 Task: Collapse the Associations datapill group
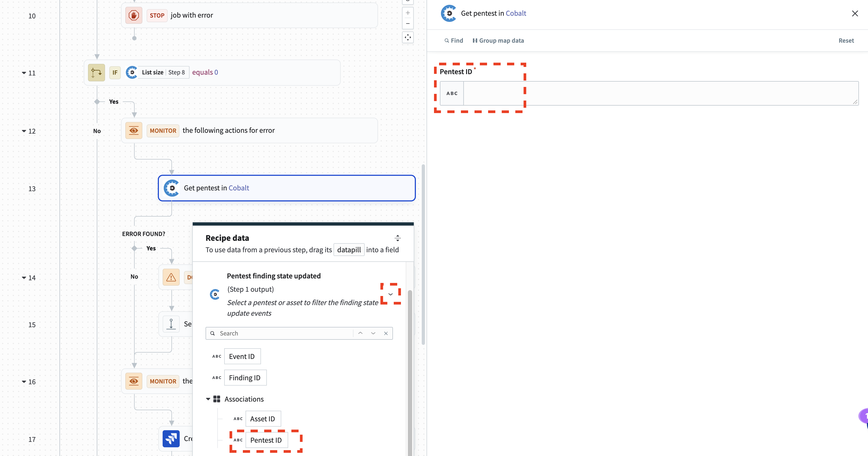point(208,399)
